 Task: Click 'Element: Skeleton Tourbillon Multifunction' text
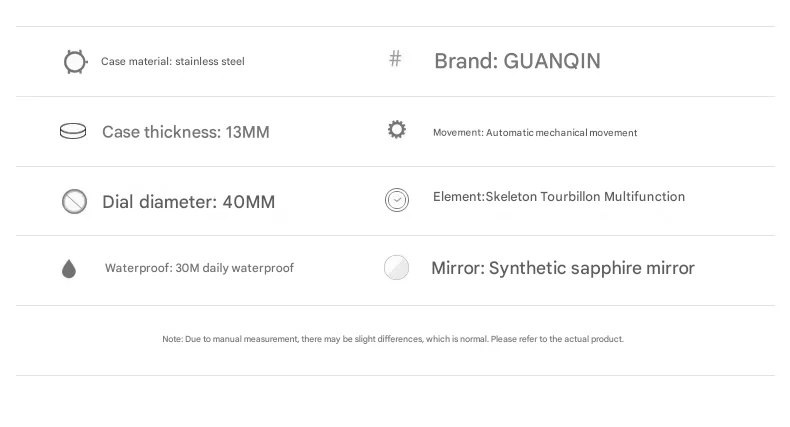coord(559,197)
